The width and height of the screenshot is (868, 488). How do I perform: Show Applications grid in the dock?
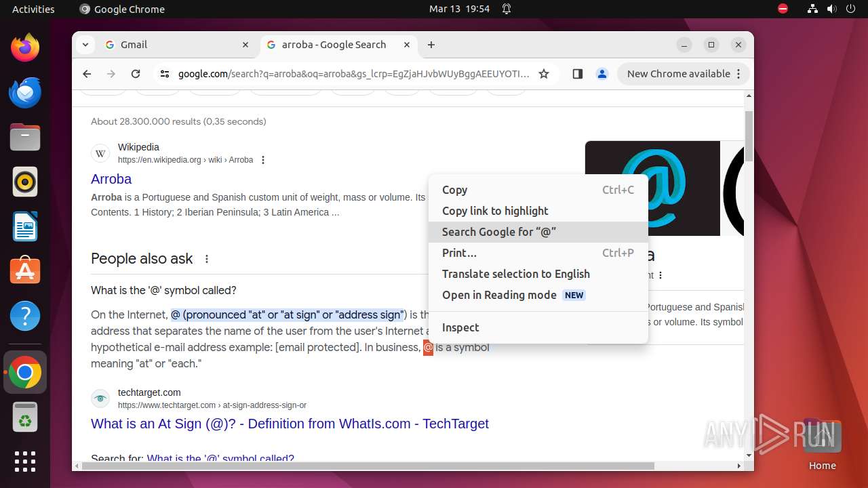point(25,462)
